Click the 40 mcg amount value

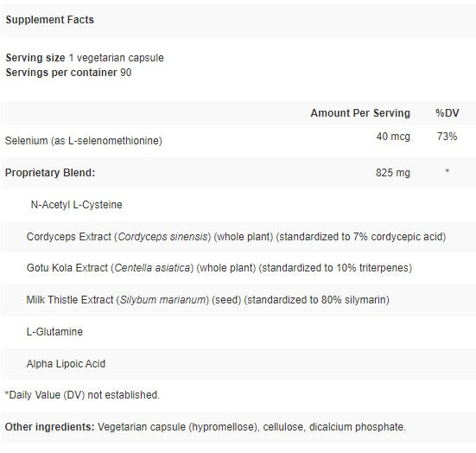click(393, 137)
